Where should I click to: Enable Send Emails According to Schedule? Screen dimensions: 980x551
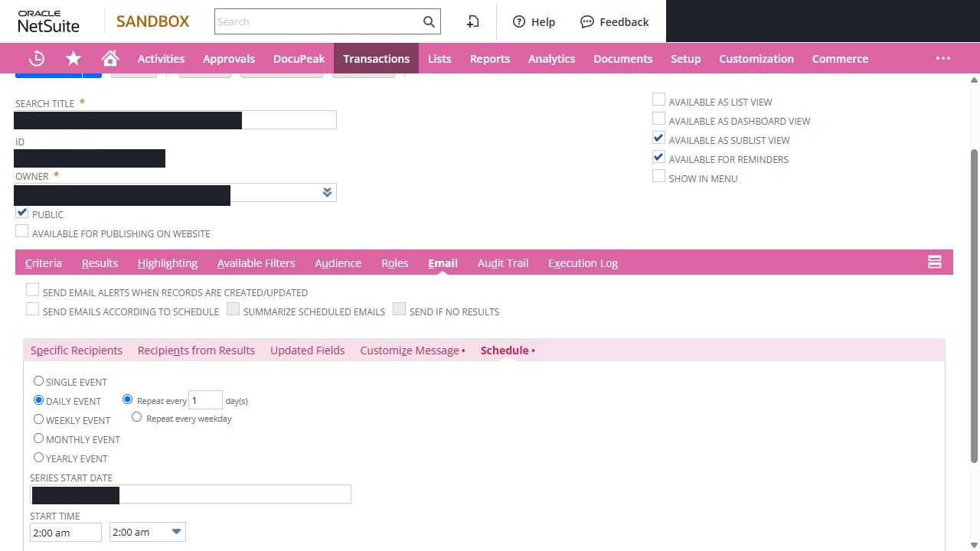(x=32, y=309)
